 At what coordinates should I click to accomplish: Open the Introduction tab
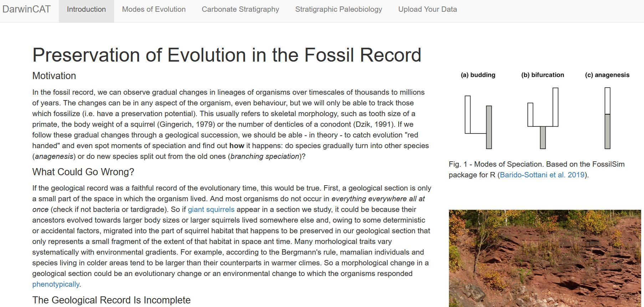click(x=86, y=10)
